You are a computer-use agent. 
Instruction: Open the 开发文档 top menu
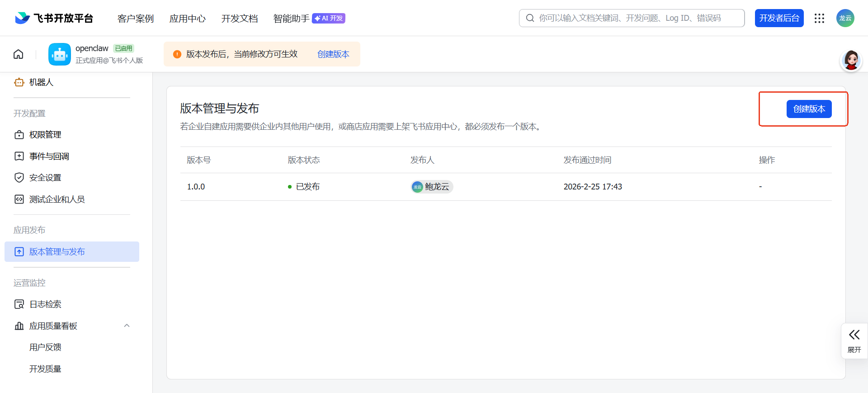point(240,19)
